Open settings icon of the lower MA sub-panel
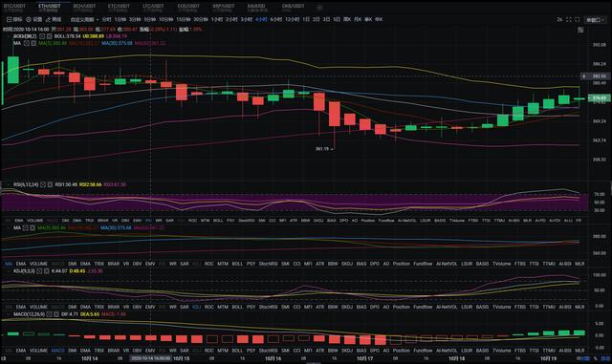The image size is (612, 364). tap(26, 227)
